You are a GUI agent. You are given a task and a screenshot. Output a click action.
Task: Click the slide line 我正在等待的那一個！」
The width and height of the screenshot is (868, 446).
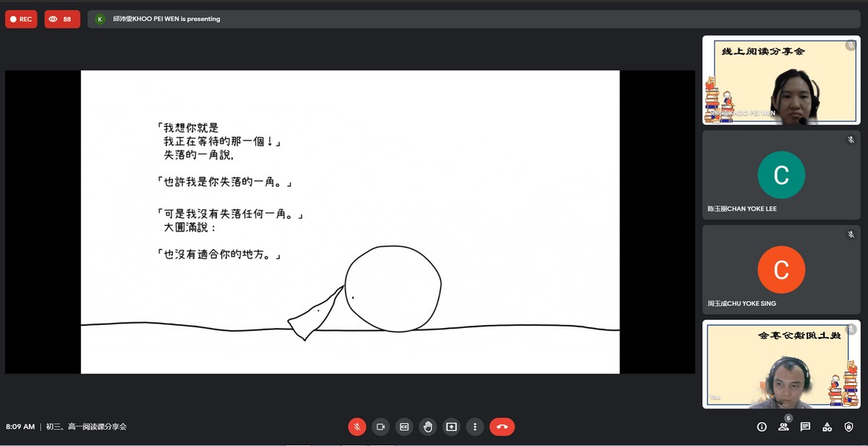tap(222, 142)
